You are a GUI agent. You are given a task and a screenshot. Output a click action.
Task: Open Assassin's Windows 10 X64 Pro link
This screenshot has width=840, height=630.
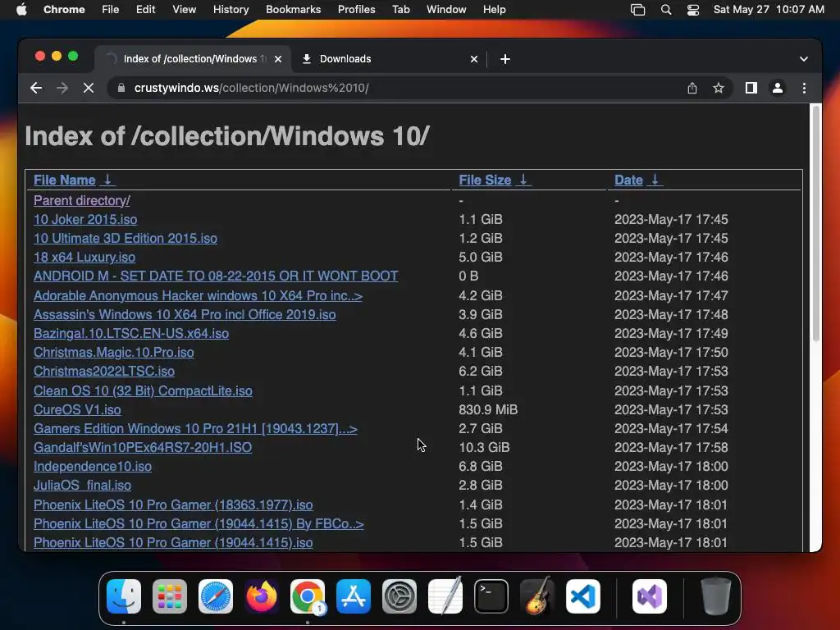[185, 314]
